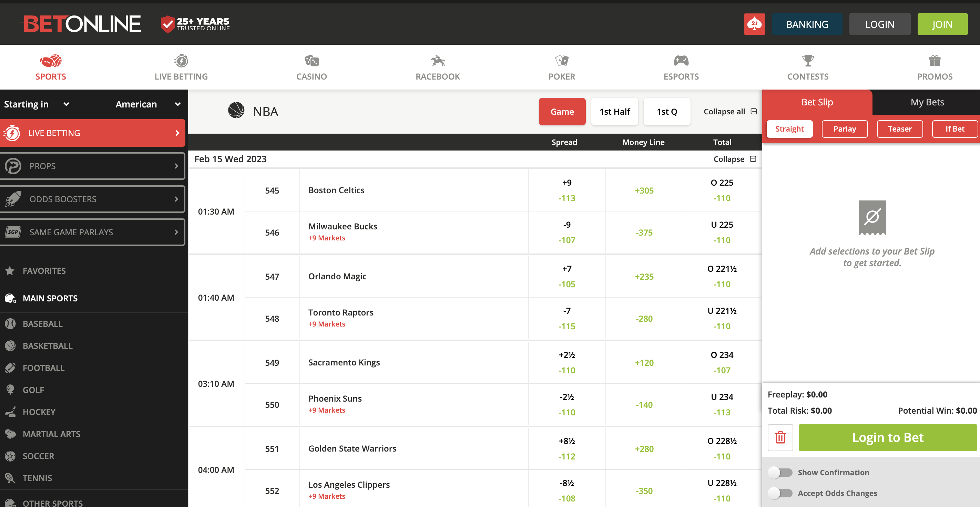Click the Football icon in sidebar
The image size is (980, 507).
coord(10,368)
